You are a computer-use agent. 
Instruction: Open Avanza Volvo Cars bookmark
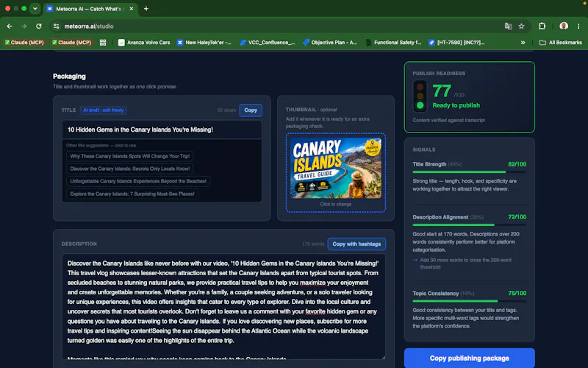click(x=144, y=43)
